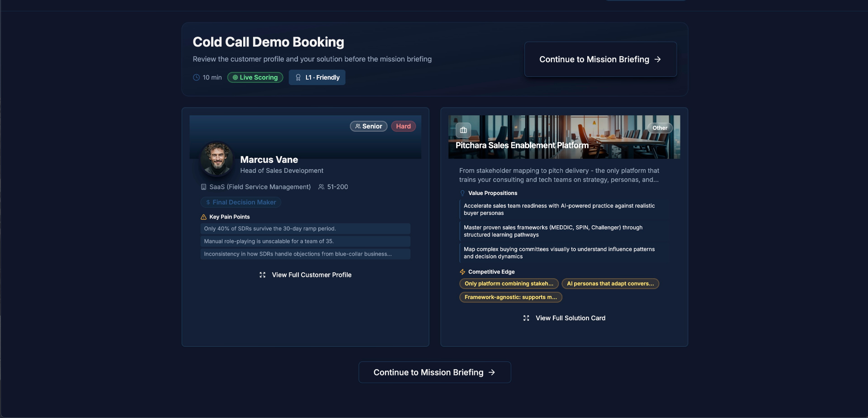The width and height of the screenshot is (868, 418).
Task: Click the expand icon beside View Full Customer Profile
Action: coord(262,275)
